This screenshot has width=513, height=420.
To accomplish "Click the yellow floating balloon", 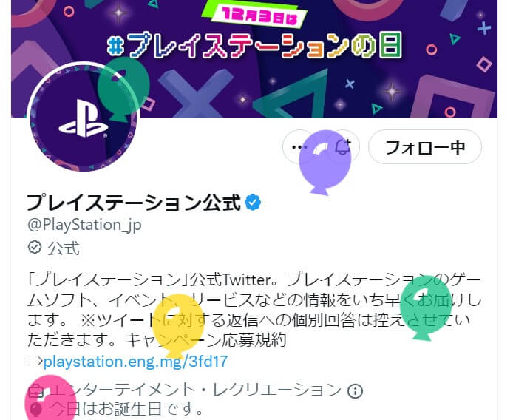I will coord(178,325).
